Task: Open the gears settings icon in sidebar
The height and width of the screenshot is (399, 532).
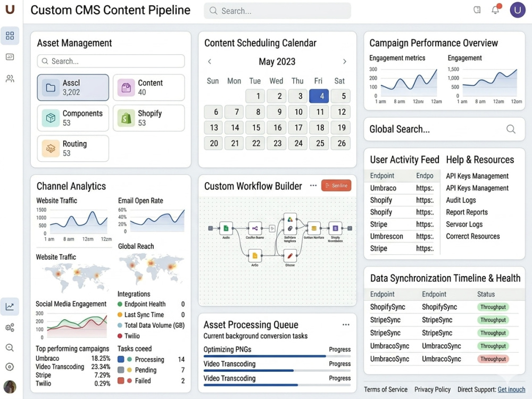Action: (10, 327)
